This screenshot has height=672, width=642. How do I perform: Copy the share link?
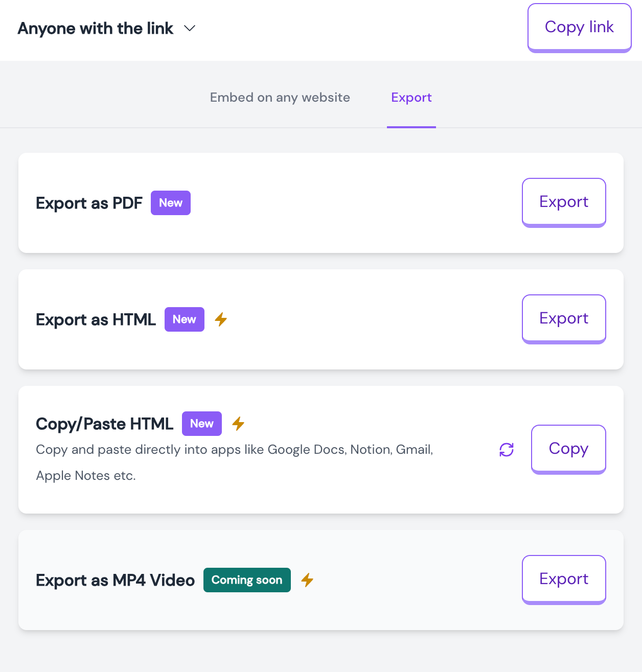(x=580, y=28)
